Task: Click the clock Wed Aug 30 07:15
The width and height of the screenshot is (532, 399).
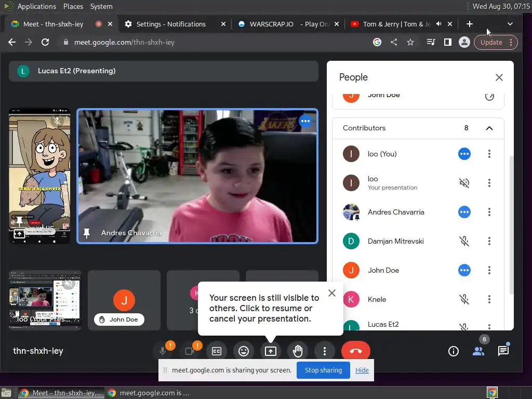Action: coord(501,6)
